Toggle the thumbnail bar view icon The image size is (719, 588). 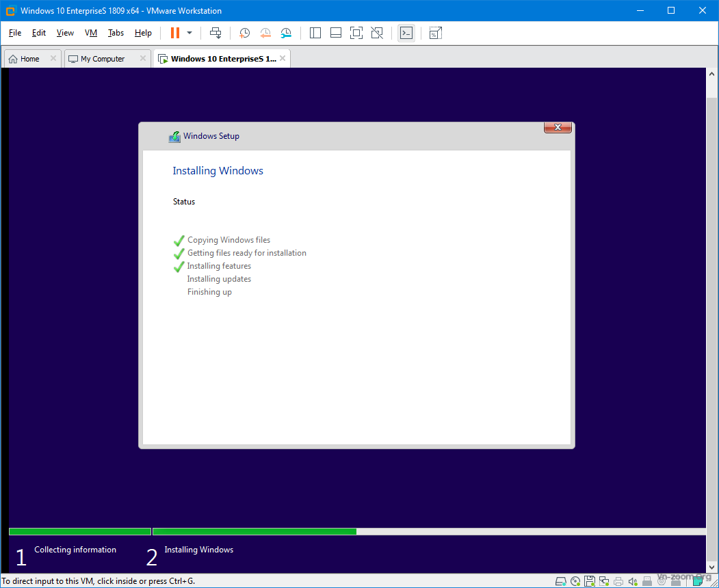pos(336,33)
